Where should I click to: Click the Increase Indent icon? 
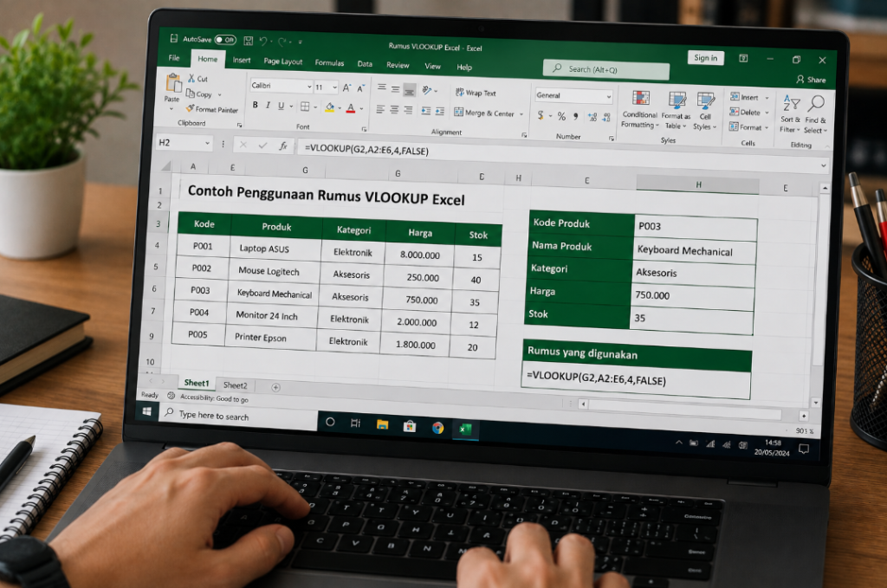pos(440,112)
